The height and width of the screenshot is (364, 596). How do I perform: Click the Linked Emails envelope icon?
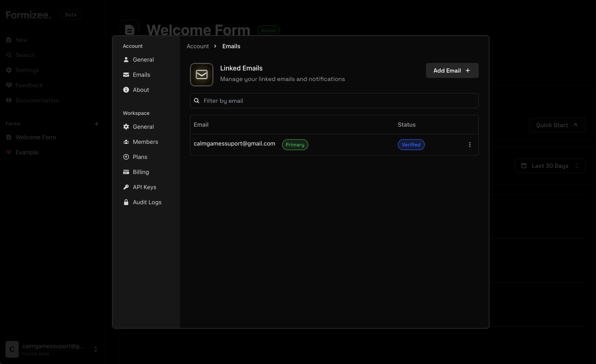pos(201,75)
